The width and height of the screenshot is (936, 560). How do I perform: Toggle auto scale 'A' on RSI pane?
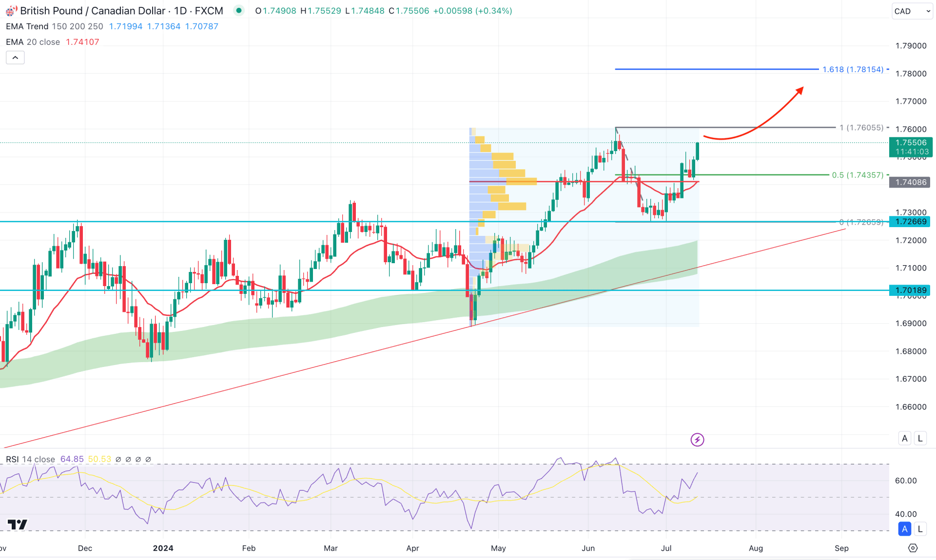[905, 529]
